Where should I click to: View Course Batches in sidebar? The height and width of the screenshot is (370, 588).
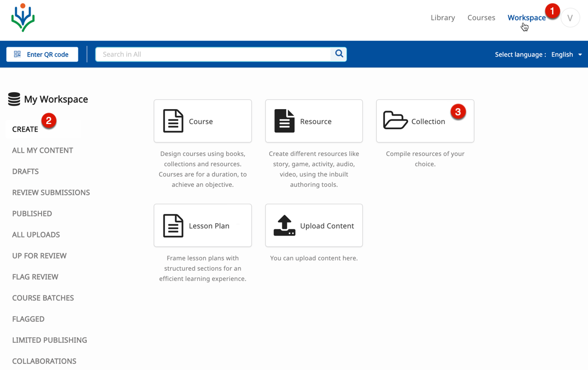click(x=43, y=298)
